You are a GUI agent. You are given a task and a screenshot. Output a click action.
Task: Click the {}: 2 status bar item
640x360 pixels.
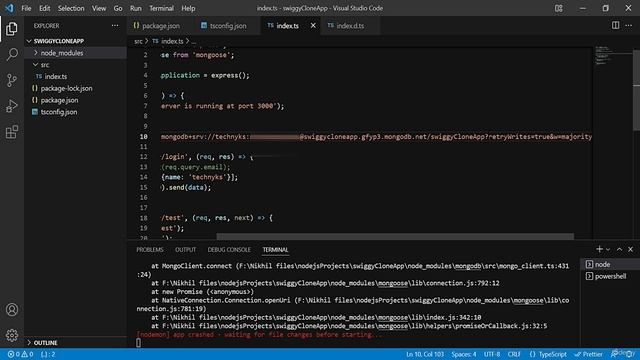[48, 354]
